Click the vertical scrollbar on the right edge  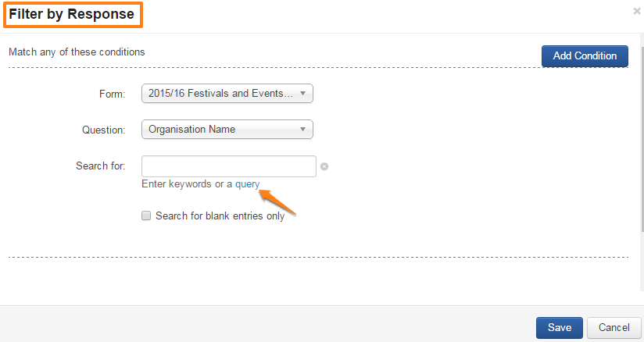(640, 156)
